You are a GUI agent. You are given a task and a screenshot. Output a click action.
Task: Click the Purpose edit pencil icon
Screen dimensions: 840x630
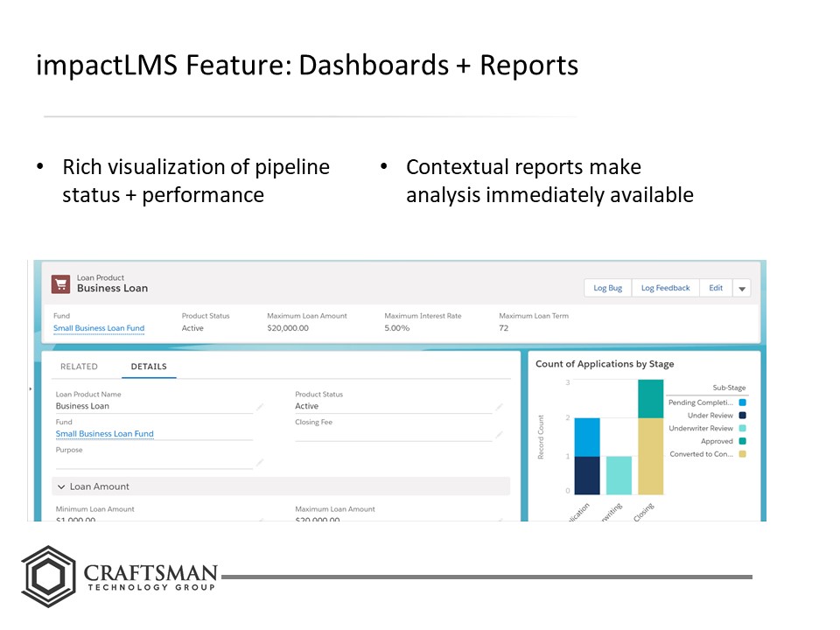coord(259,462)
